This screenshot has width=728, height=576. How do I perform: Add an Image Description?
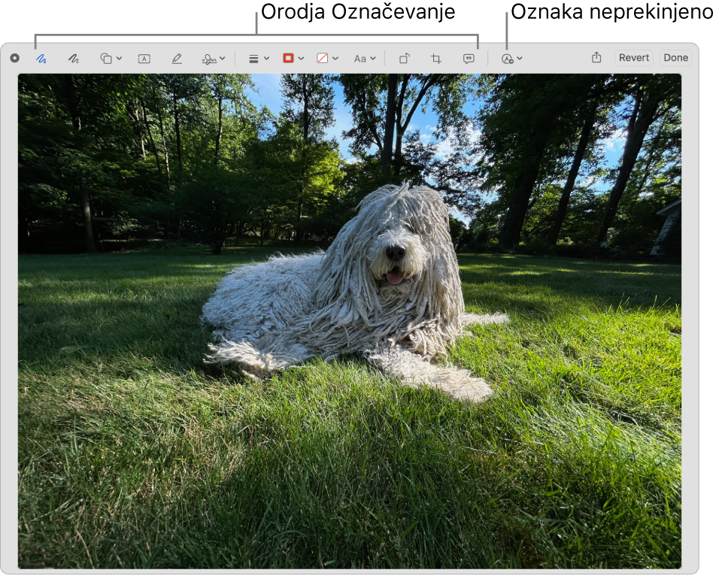click(469, 59)
